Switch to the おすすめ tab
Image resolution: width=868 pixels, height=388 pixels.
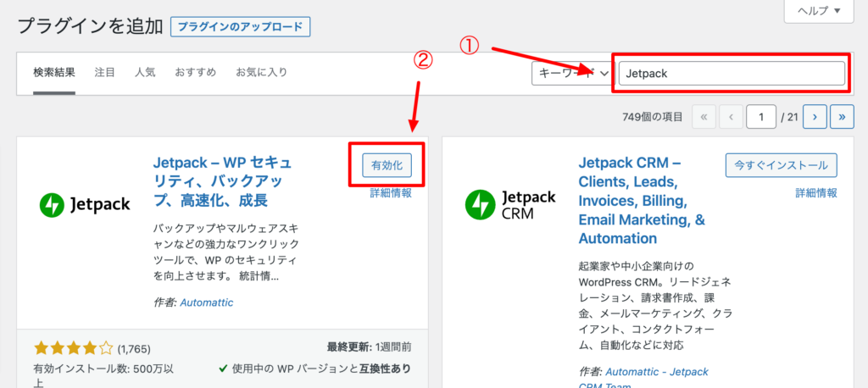click(196, 72)
